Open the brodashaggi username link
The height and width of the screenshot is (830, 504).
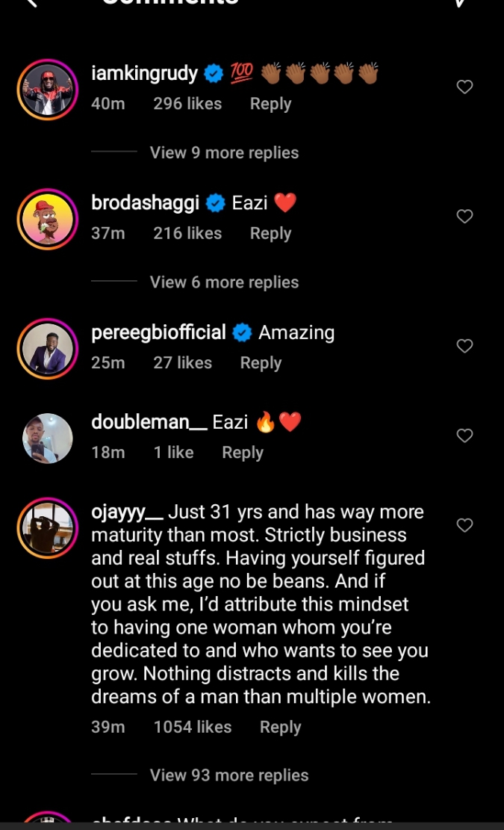coord(145,202)
